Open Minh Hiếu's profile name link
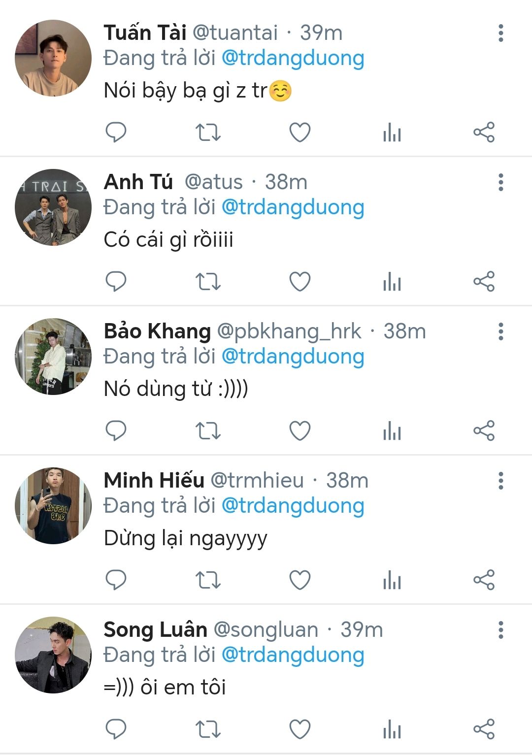 [154, 480]
